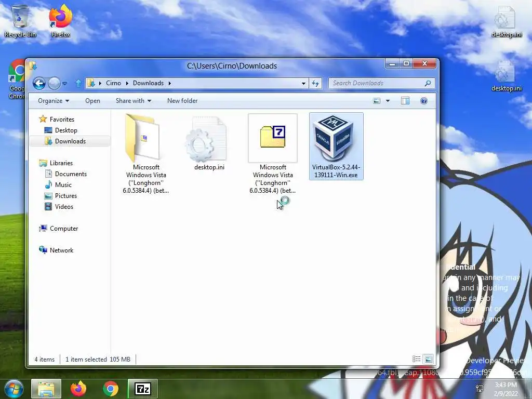Viewport: 532px width, 399px height.
Task: Open Videos library
Action: coord(59,207)
